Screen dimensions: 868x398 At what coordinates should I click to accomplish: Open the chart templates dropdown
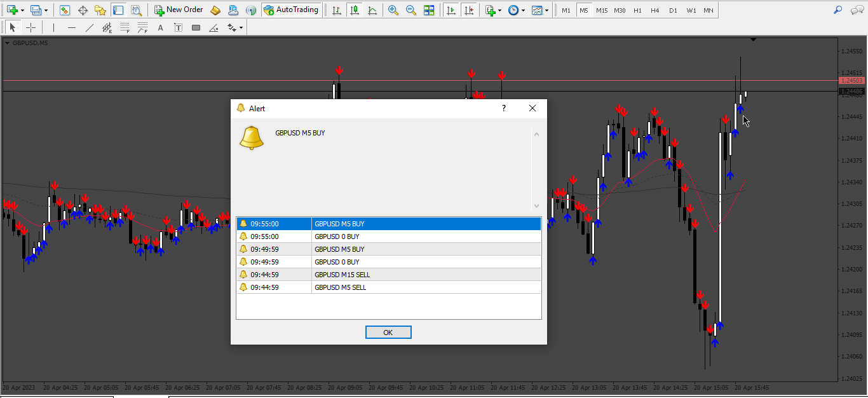click(540, 10)
